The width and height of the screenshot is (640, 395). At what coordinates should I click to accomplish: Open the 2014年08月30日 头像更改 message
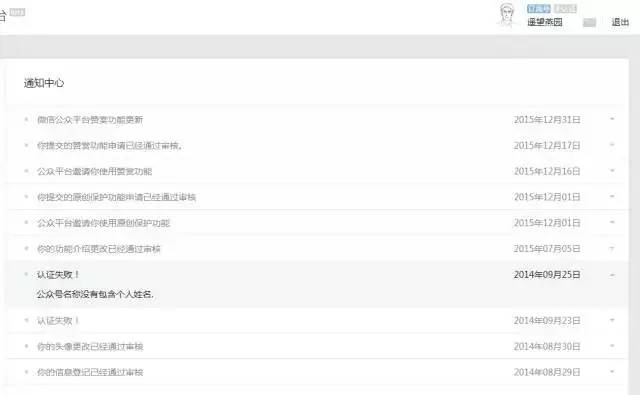90,346
